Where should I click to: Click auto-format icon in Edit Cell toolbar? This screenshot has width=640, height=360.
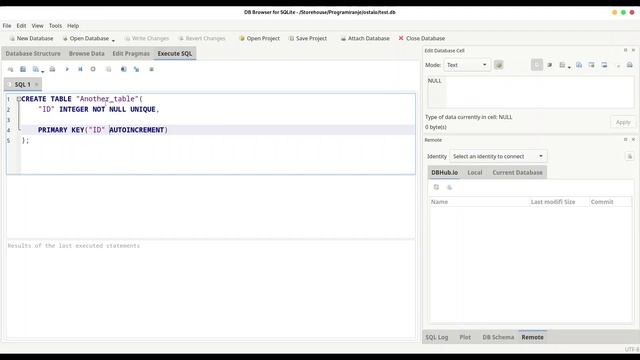click(550, 65)
